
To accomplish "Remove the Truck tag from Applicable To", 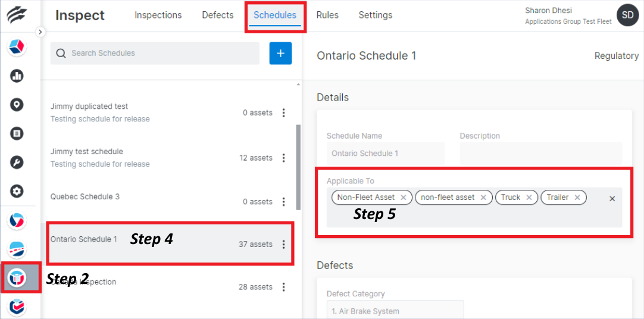I will point(529,198).
